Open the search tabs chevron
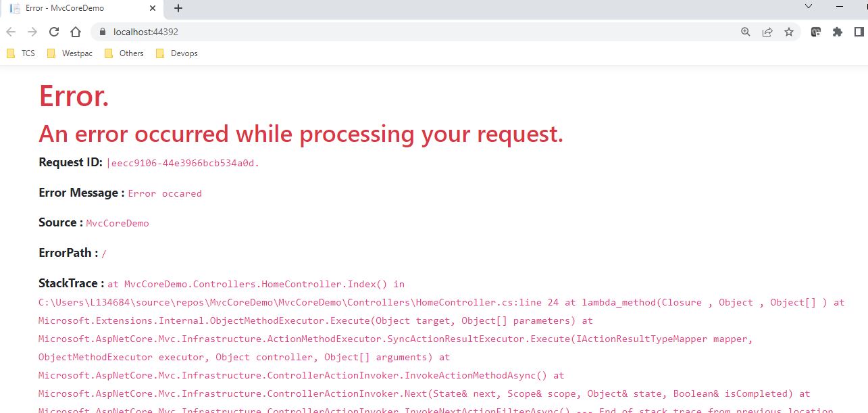Viewport: 868px width, 413px height. click(808, 7)
